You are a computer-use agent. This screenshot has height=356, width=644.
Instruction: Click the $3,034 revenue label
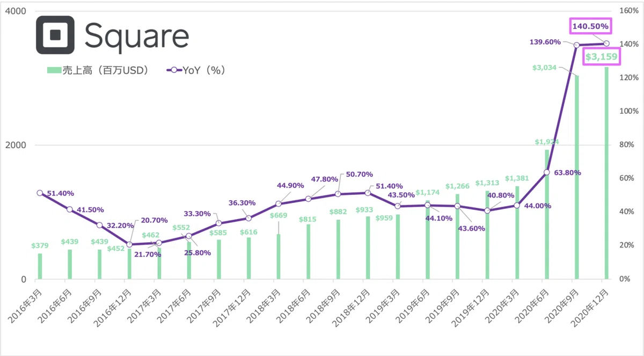point(544,67)
